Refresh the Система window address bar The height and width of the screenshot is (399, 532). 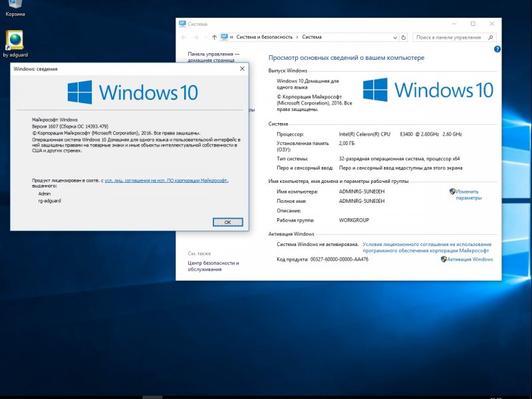click(404, 37)
